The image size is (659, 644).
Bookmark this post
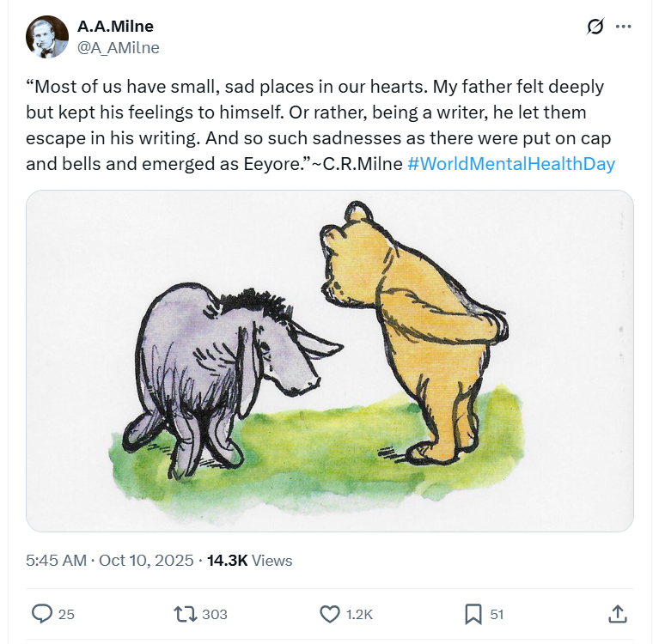(x=473, y=614)
